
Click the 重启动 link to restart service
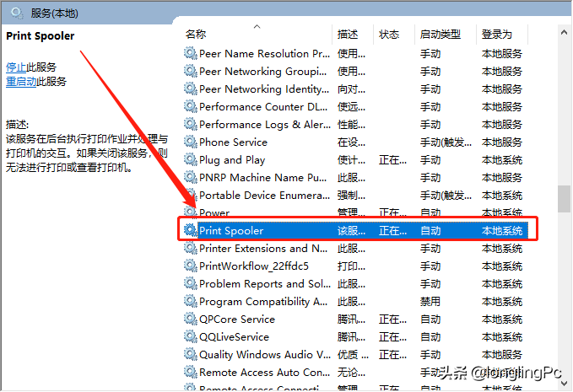[21, 82]
